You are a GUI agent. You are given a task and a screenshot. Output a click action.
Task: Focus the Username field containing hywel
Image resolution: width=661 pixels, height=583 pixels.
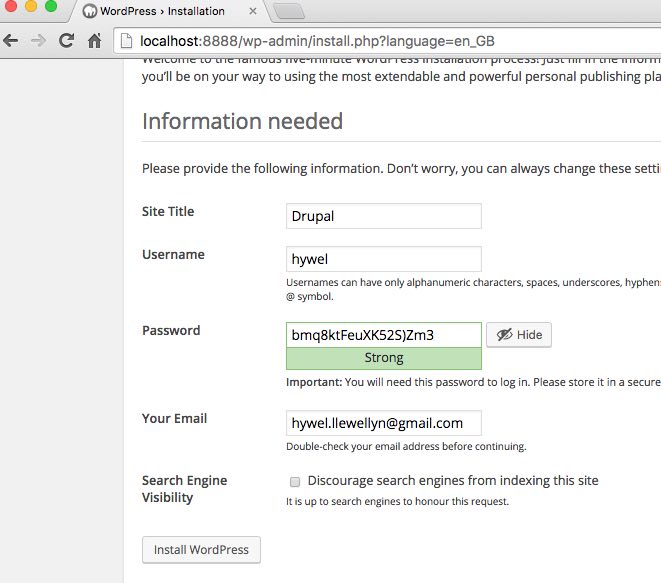pos(384,259)
